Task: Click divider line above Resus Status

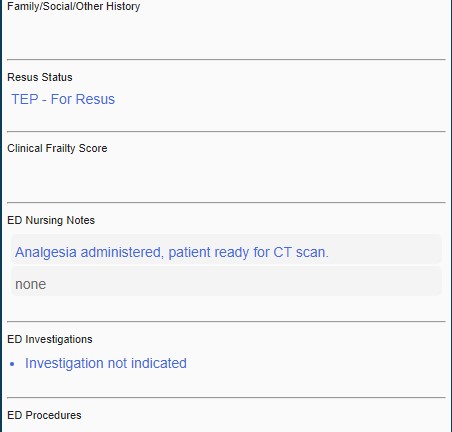Action: pyautogui.click(x=226, y=60)
